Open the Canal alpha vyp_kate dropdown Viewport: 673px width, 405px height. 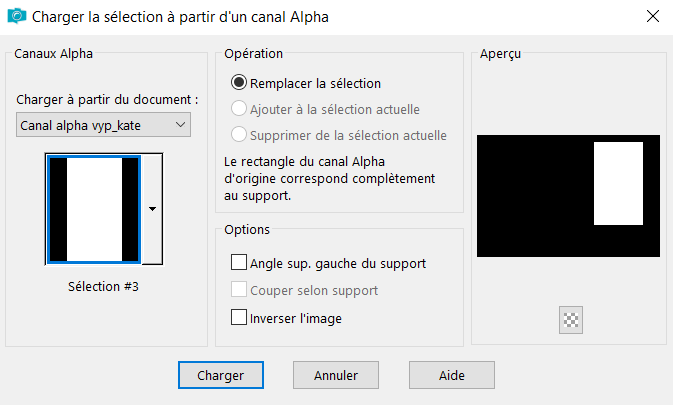point(103,125)
